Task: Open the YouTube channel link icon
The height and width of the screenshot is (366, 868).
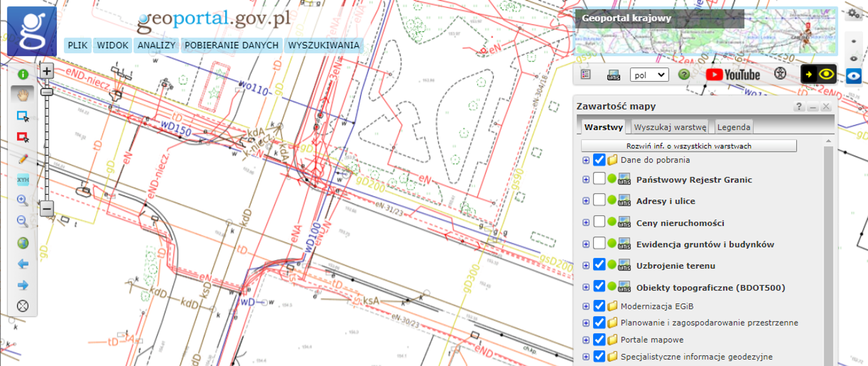Action: (x=732, y=75)
